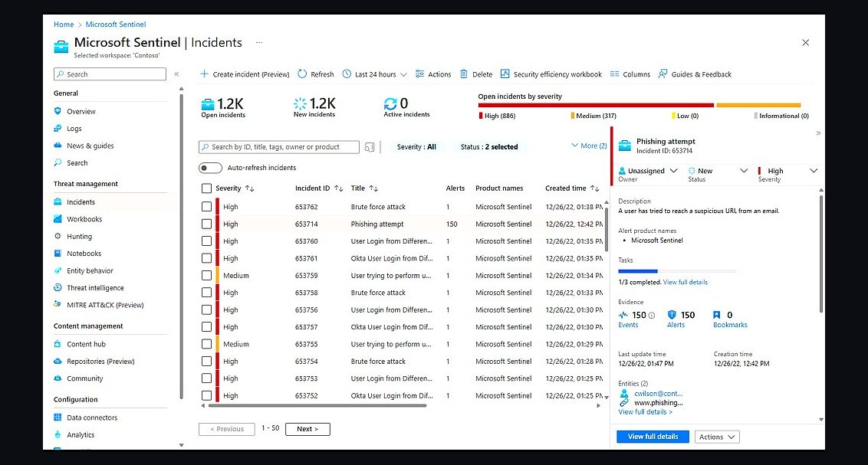Click the Create incident plus icon
Image resolution: width=868 pixels, height=465 pixels.
pyautogui.click(x=204, y=74)
